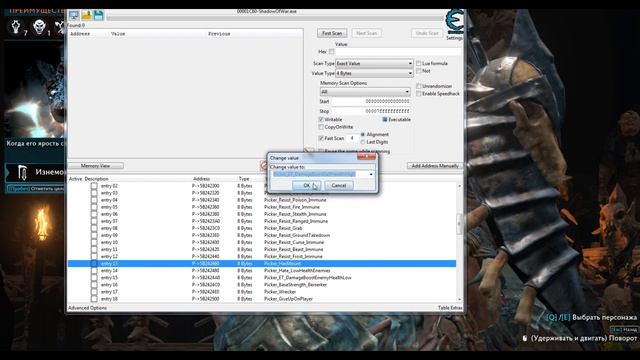Toggle the entry 05 active checkbox
Image resolution: width=640 pixels, height=360 pixels.
pos(94,207)
